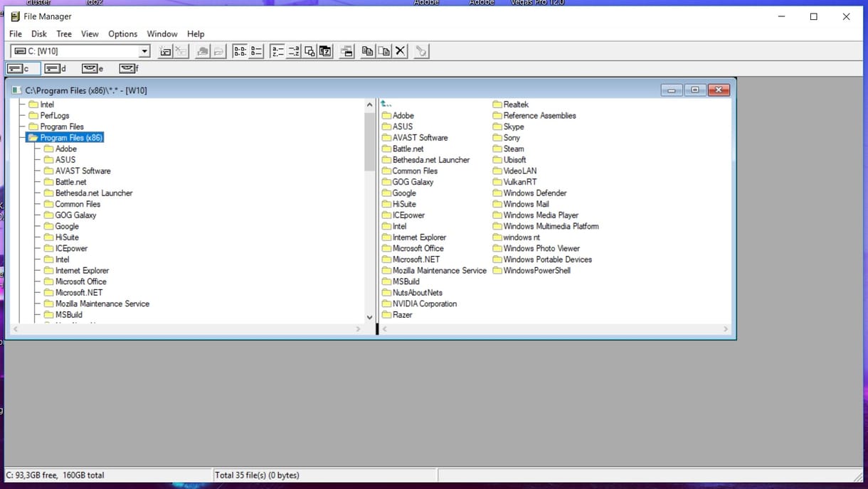Select Microsoft Office in the directory tree

(75, 281)
